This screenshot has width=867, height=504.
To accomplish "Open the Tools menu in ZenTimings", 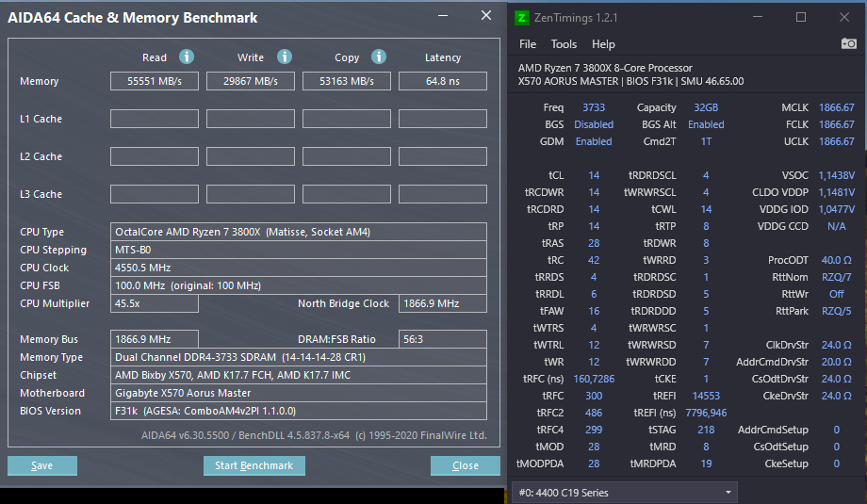I will pyautogui.click(x=564, y=44).
